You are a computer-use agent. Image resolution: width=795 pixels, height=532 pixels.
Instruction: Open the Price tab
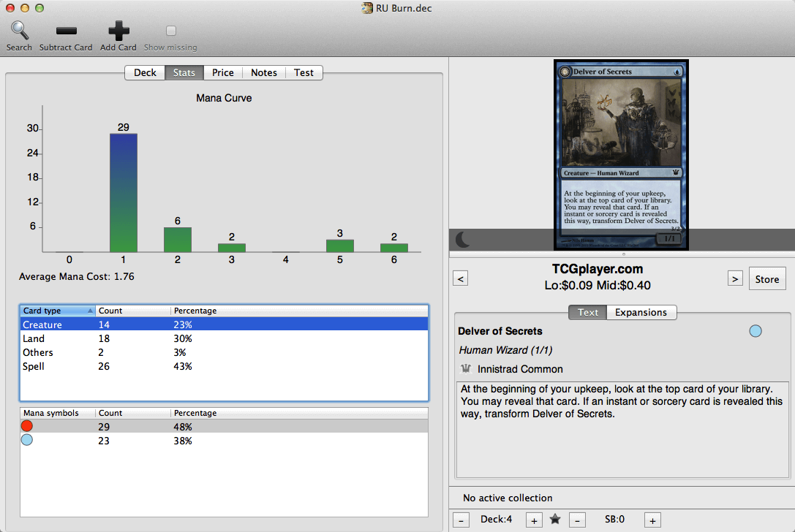(223, 72)
